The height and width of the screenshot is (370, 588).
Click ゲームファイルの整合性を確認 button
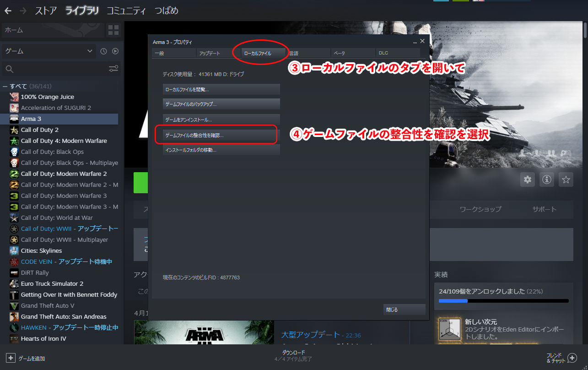click(221, 135)
